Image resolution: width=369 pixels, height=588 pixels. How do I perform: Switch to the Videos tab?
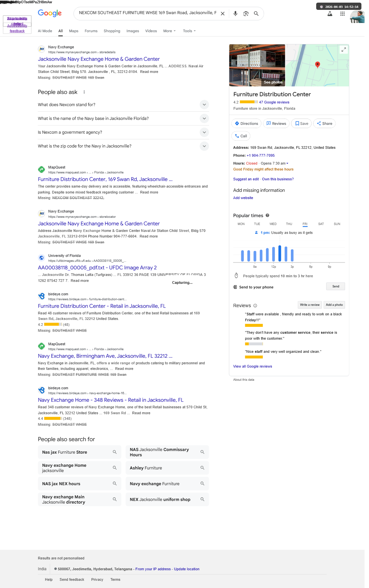[151, 31]
